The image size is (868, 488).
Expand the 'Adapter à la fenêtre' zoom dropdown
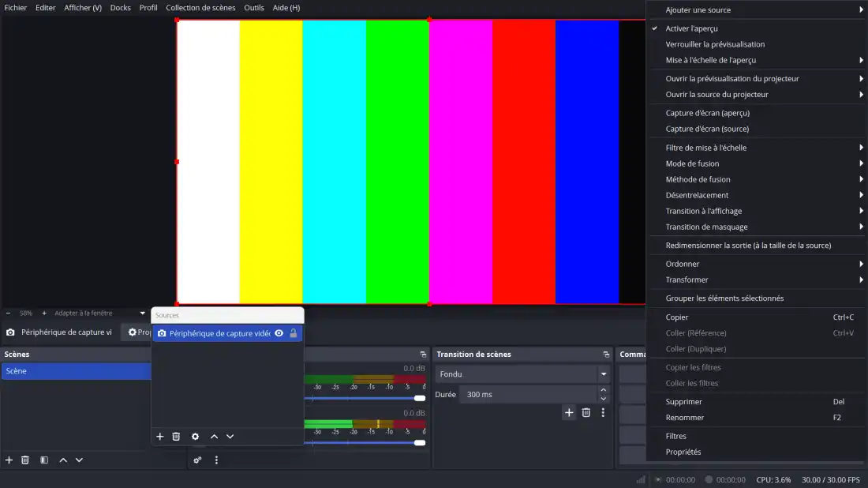click(x=142, y=313)
